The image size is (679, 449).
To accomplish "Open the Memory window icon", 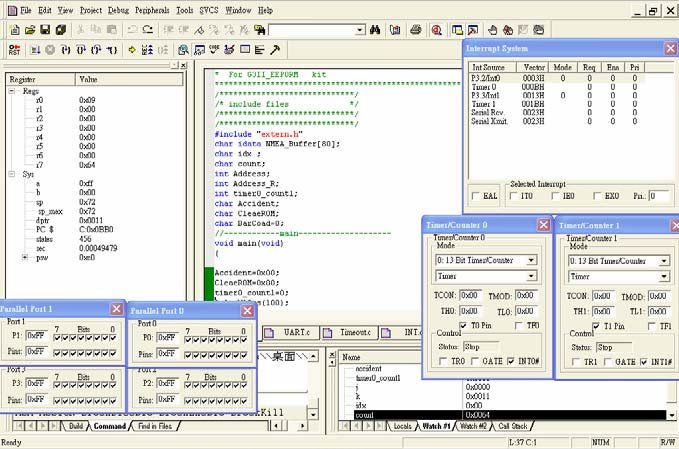I will [245, 50].
